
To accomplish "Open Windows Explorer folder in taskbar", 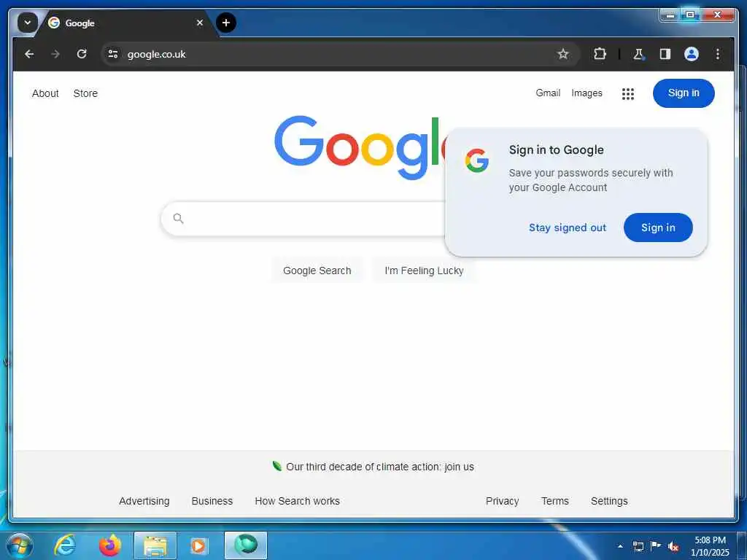I will pyautogui.click(x=155, y=545).
